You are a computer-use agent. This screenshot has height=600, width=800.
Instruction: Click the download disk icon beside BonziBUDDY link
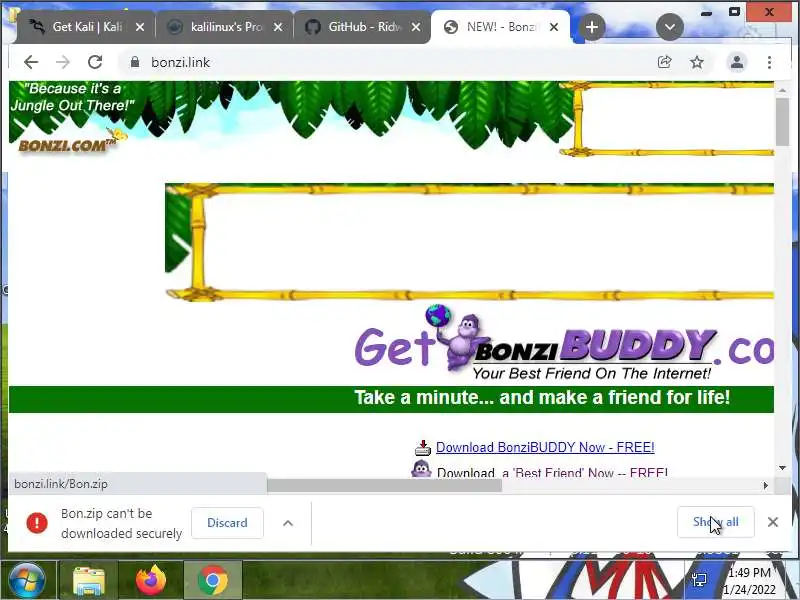click(422, 447)
